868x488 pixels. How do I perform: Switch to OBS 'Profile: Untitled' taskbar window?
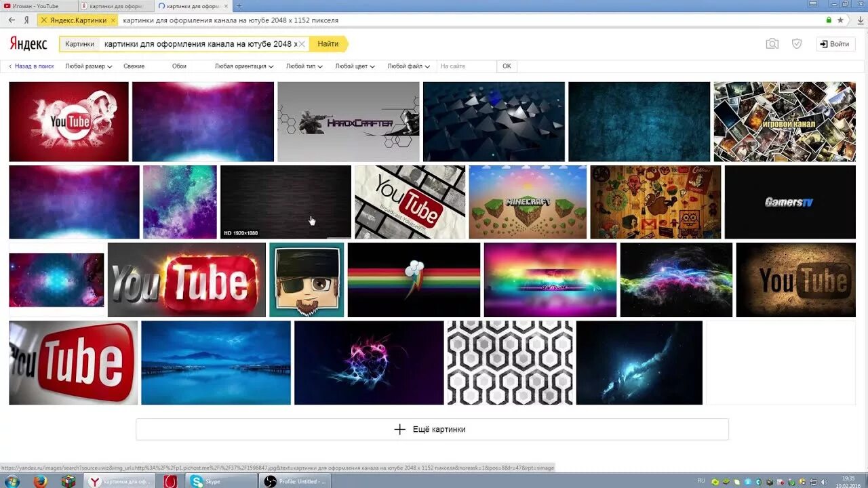pyautogui.click(x=296, y=481)
